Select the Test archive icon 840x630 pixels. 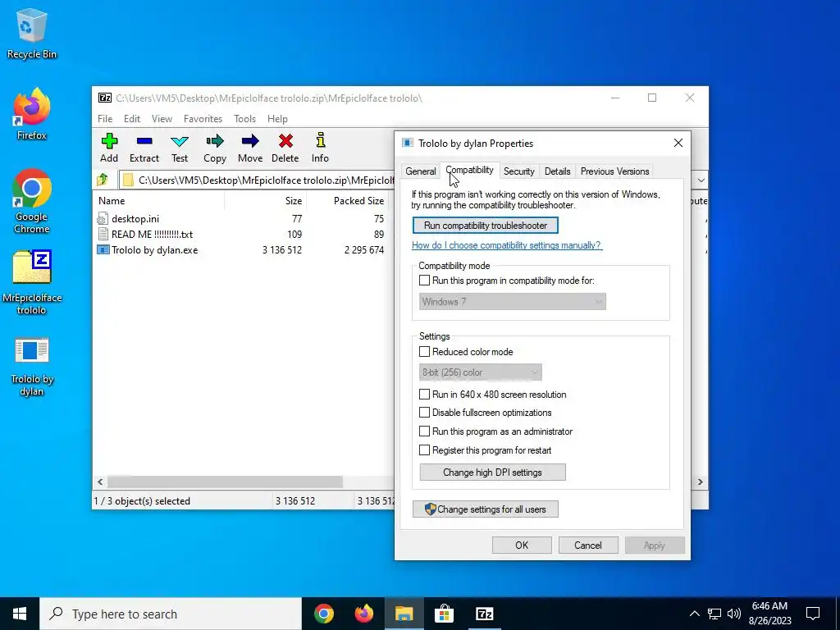pos(180,148)
